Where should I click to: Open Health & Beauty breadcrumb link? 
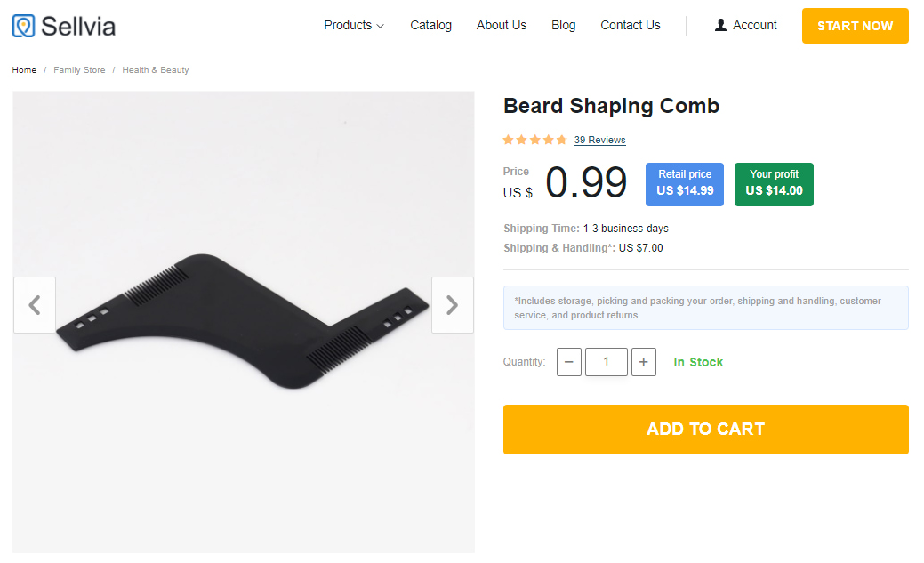pos(156,70)
